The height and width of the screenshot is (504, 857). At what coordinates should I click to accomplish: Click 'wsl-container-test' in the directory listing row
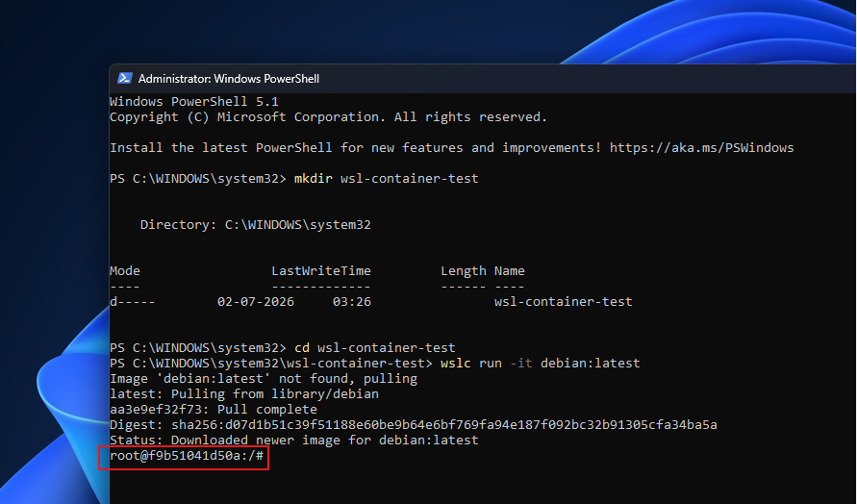click(x=563, y=302)
